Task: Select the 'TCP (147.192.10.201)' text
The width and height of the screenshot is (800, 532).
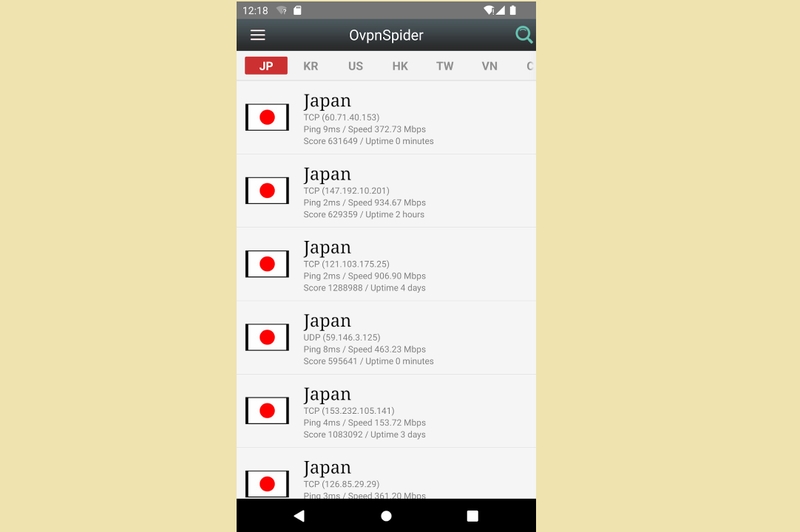Action: (346, 191)
